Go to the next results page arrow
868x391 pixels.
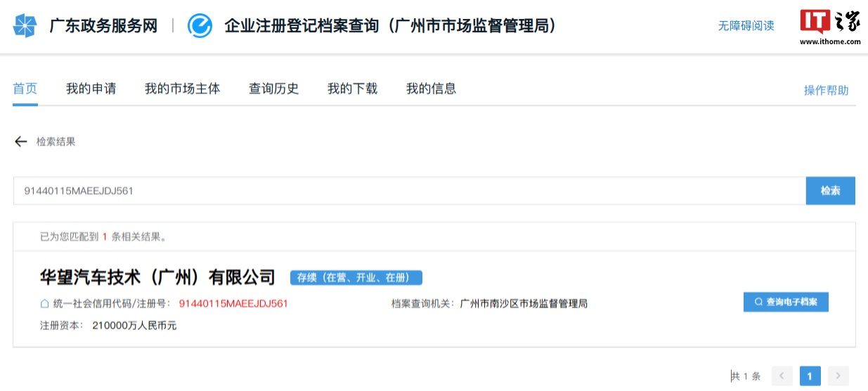click(x=838, y=376)
